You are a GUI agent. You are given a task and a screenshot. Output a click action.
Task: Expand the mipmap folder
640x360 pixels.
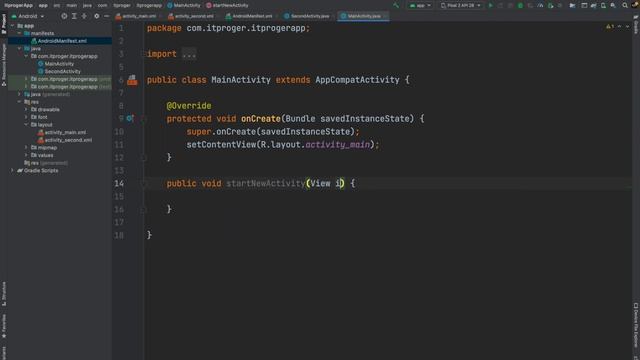pyautogui.click(x=27, y=148)
